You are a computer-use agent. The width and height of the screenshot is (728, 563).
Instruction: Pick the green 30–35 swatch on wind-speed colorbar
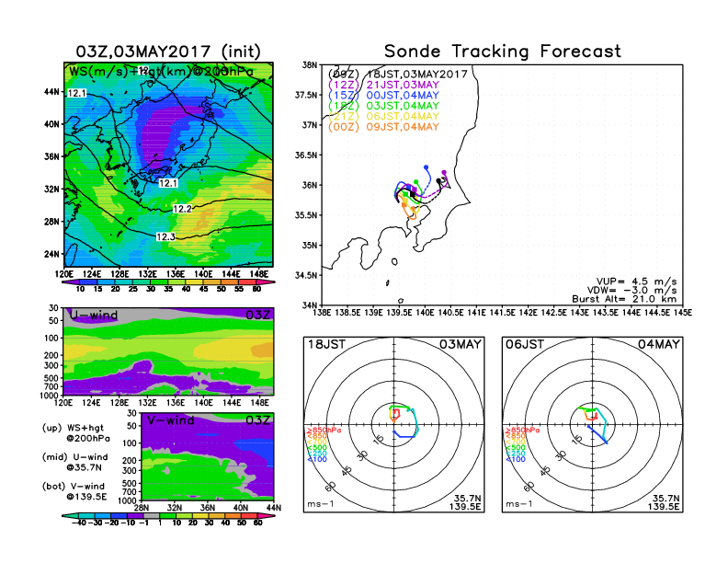159,282
